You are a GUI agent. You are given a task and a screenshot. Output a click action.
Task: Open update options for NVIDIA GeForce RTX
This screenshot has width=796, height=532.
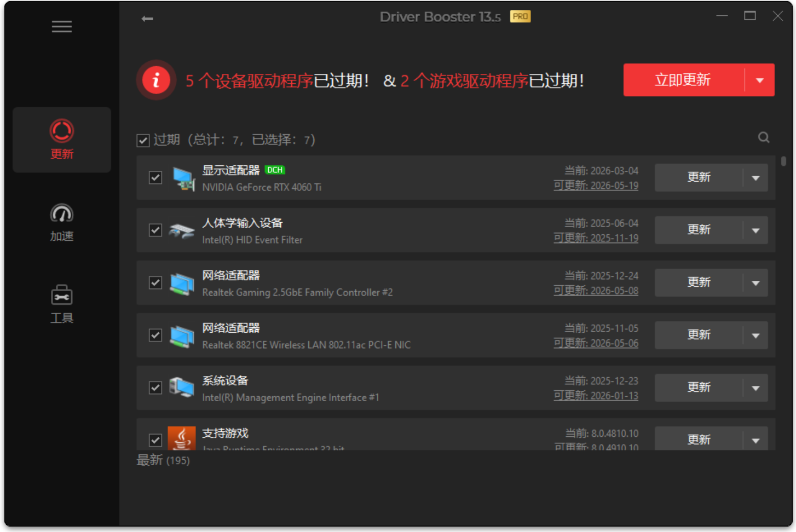755,177
